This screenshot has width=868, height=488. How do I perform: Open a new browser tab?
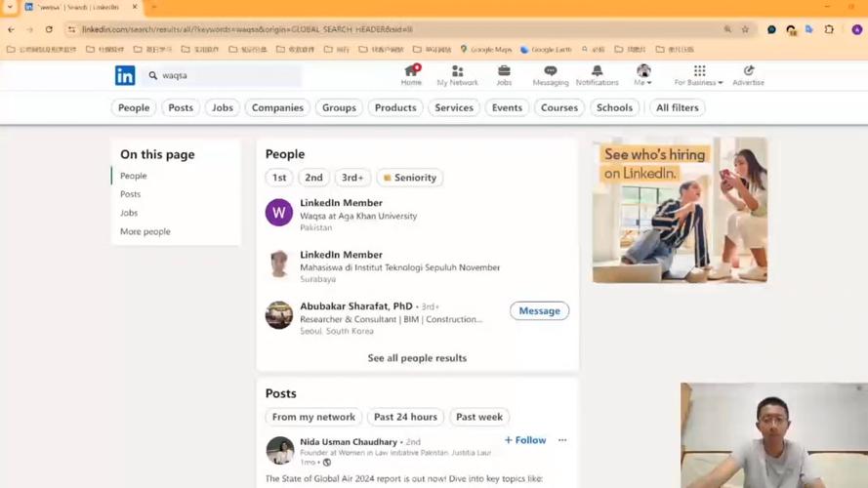[154, 7]
